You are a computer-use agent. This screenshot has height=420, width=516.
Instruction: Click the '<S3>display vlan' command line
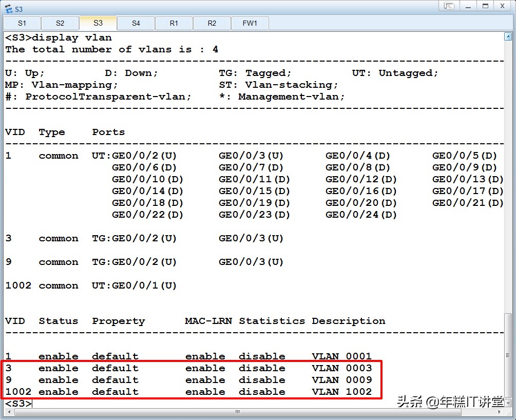59,37
